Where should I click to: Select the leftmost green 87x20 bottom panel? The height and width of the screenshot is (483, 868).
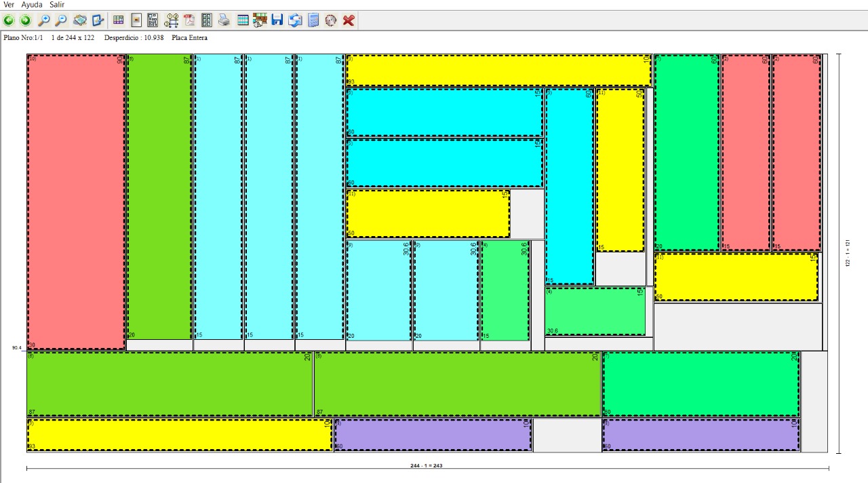coord(170,384)
